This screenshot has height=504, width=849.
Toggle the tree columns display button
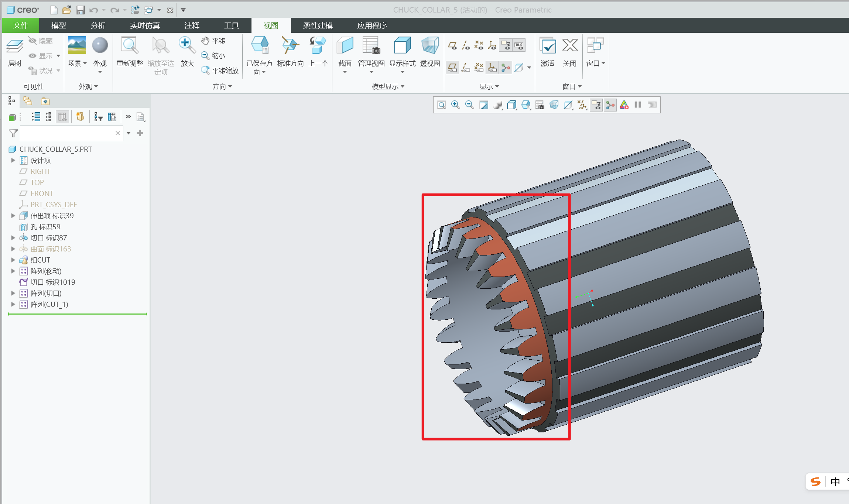[x=62, y=117]
